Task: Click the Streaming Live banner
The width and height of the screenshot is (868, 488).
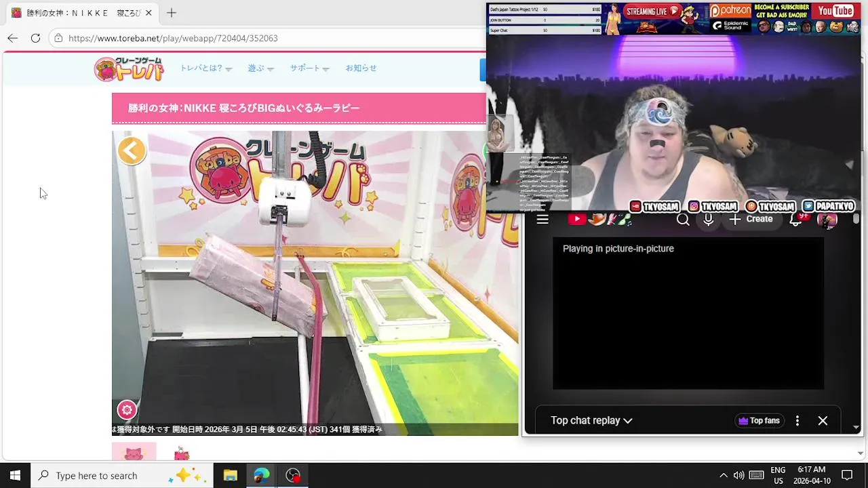Action: (x=652, y=12)
